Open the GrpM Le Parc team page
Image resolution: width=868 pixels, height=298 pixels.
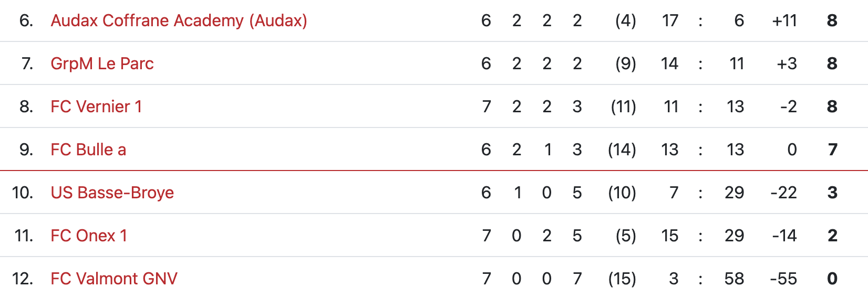(x=102, y=63)
